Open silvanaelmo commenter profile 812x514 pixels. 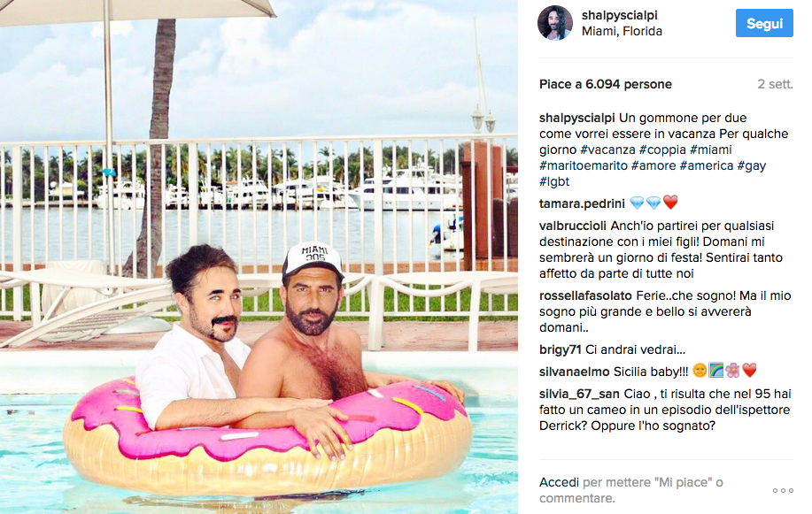(x=575, y=372)
